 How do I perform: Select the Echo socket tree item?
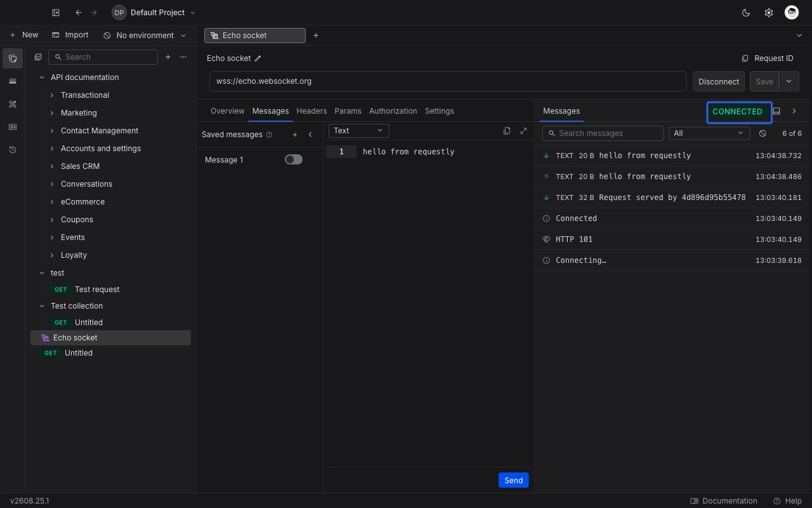click(x=110, y=338)
